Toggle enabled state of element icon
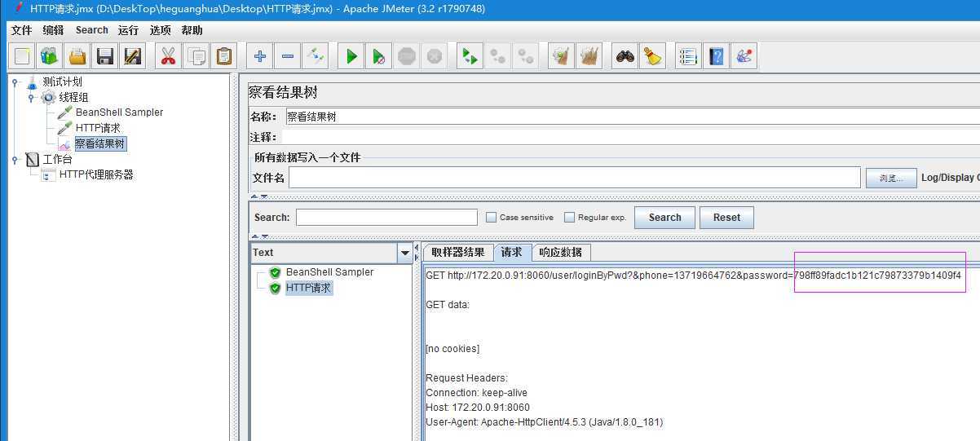Image resolution: width=980 pixels, height=441 pixels. point(316,56)
